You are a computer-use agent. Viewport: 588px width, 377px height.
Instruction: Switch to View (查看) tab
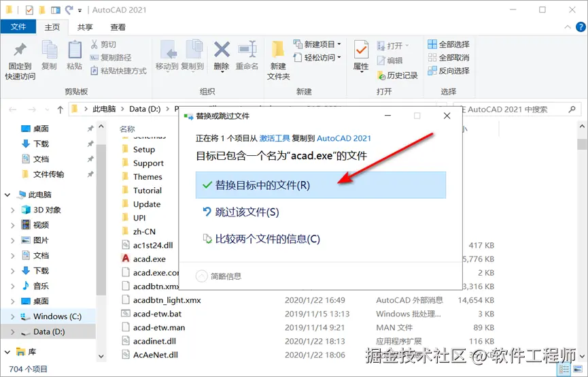point(118,27)
